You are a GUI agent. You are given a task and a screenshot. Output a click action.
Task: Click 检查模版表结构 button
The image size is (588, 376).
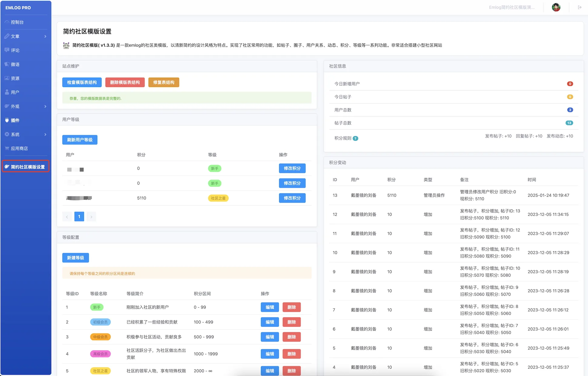[82, 82]
